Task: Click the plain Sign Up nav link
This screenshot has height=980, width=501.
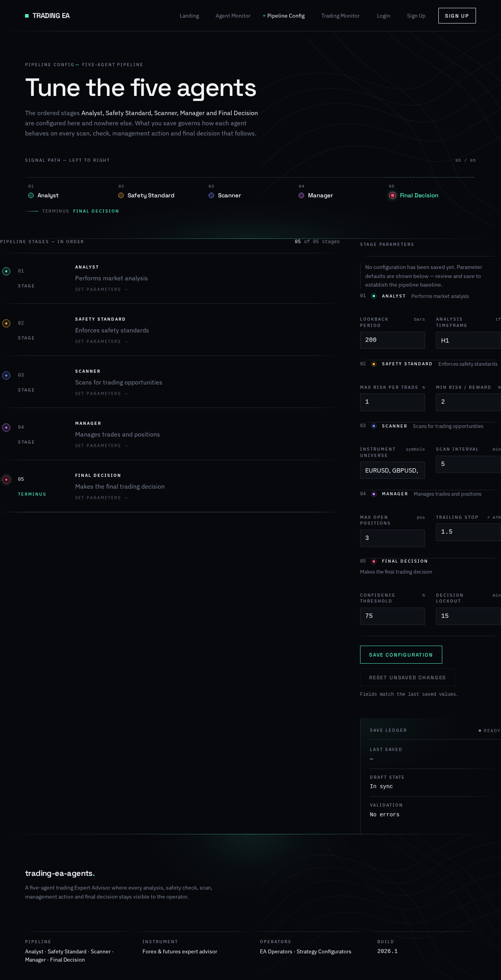Action: coord(416,16)
